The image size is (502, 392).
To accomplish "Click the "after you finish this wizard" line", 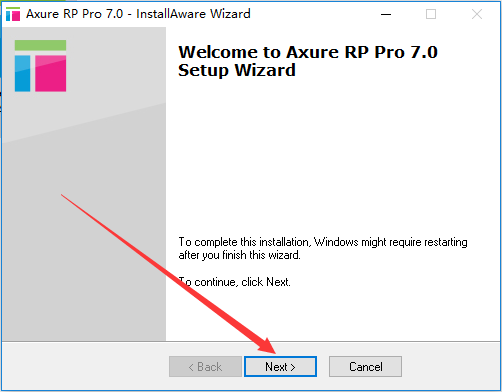I will coord(239,255).
